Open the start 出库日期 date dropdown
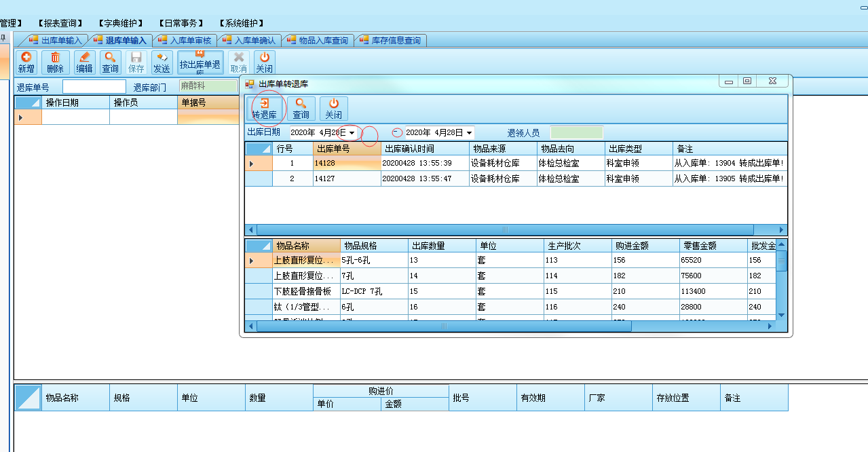Image resolution: width=868 pixels, height=452 pixels. coord(352,133)
